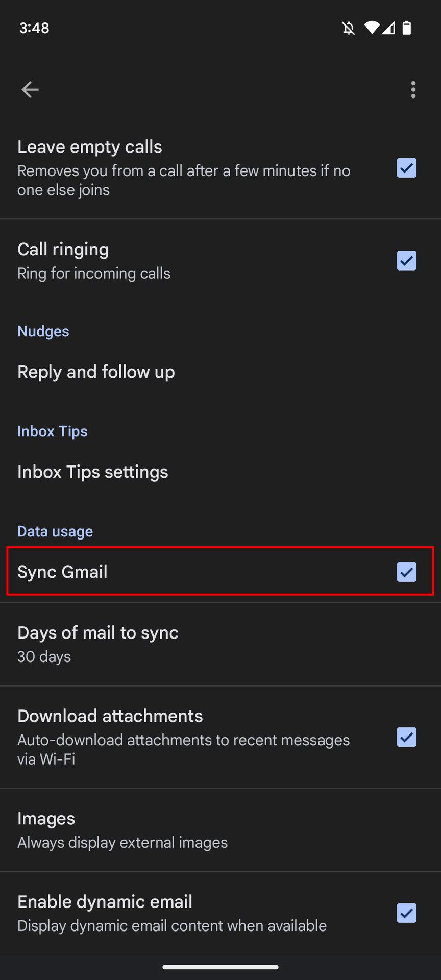
Task: Open Days of mail to sync picker
Action: [x=98, y=644]
